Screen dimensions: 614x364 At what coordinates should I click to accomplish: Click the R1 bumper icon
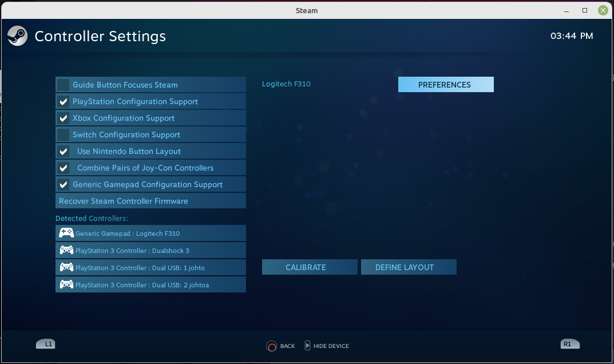[570, 344]
